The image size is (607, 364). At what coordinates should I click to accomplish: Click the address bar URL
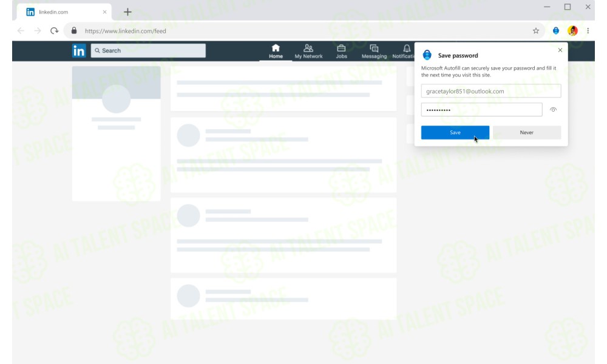[x=126, y=31]
